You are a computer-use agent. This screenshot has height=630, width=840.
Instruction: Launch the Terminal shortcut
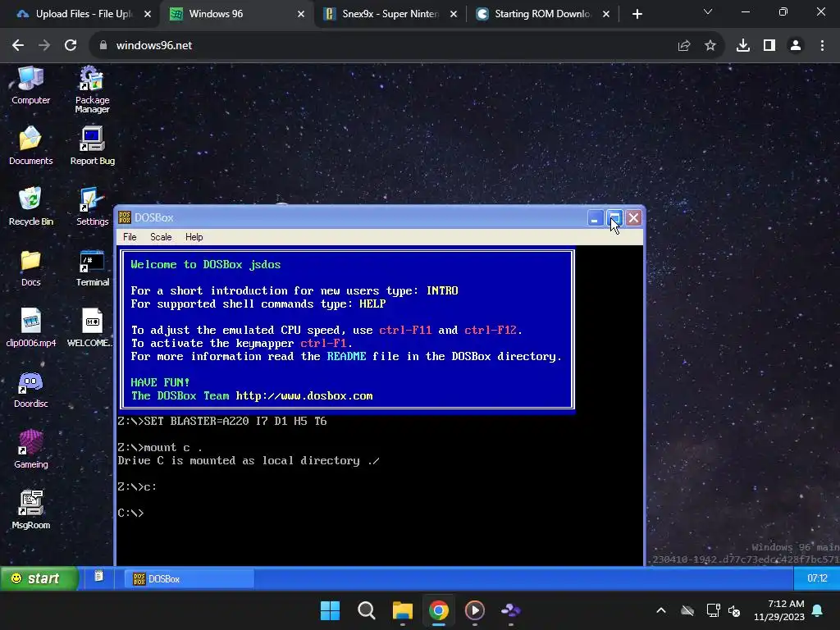(x=92, y=267)
